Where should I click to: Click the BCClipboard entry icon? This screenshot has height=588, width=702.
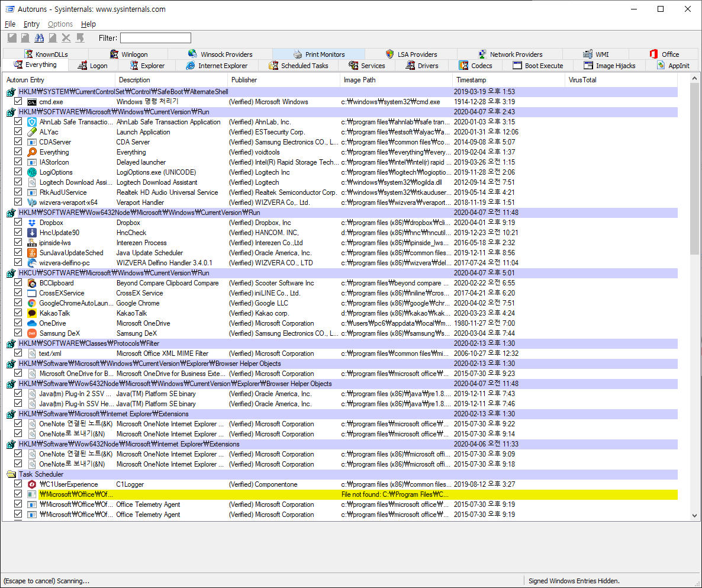(x=32, y=283)
